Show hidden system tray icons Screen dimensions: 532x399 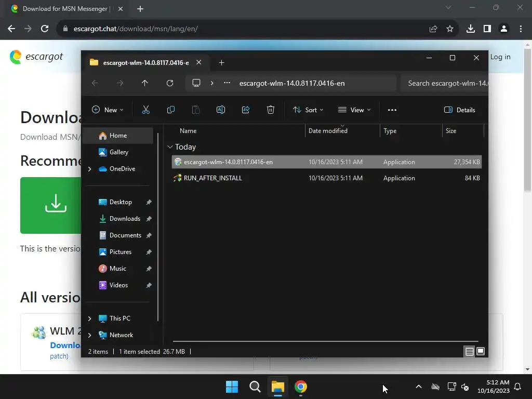[419, 387]
